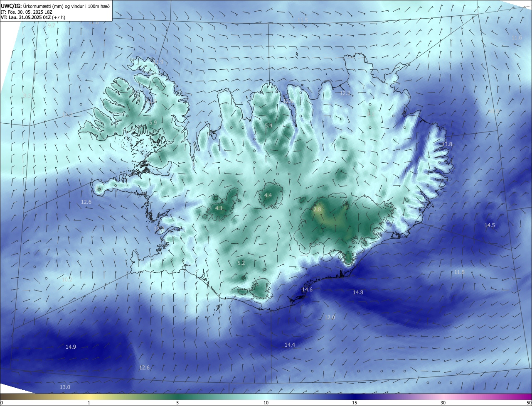532x406 pixels.
Task: Select the 14.6 value near south coast
Action: [x=307, y=289]
